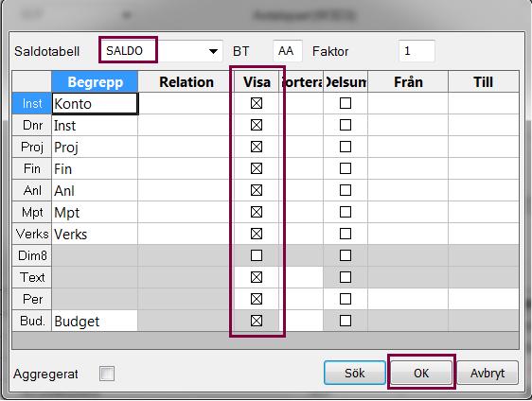This screenshot has width=532, height=401.
Task: Select the Begrepp column header
Action: [95, 81]
